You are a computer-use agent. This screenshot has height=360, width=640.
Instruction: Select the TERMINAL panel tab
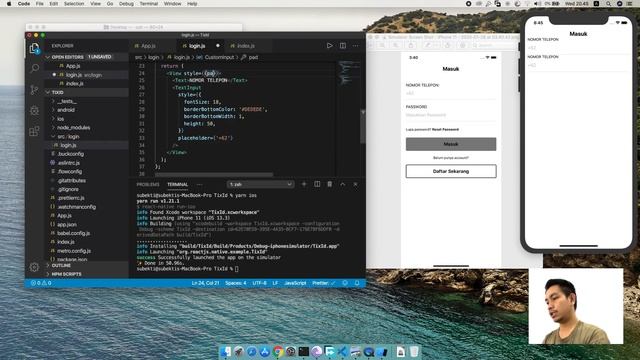coord(178,184)
